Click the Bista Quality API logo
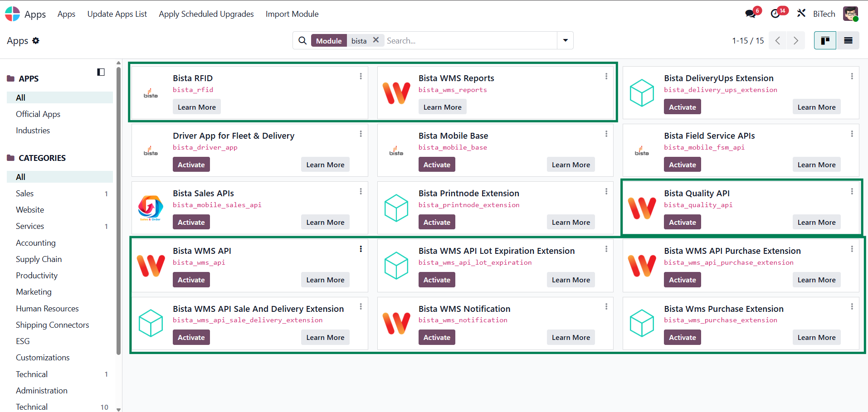868x412 pixels. (642, 208)
